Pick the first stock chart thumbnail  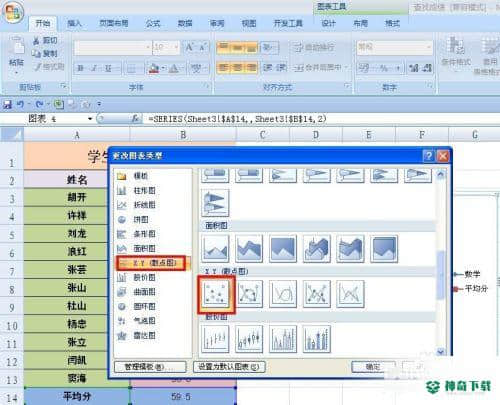[x=215, y=339]
